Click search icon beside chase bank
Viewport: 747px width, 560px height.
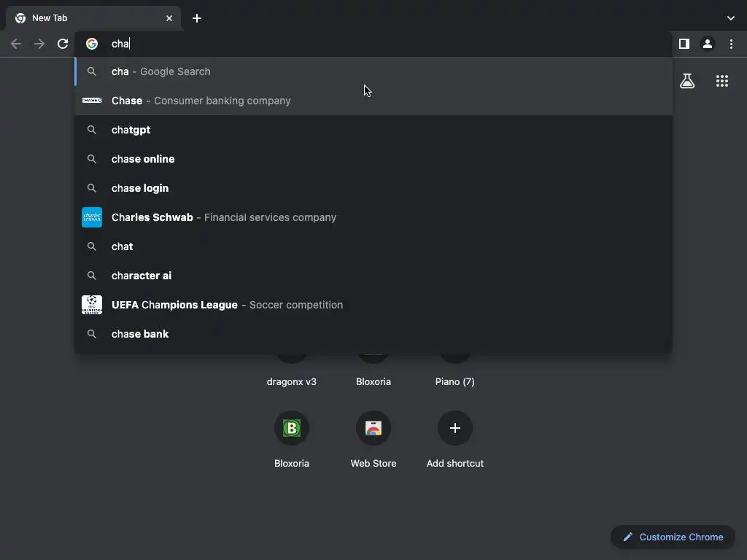click(92, 334)
